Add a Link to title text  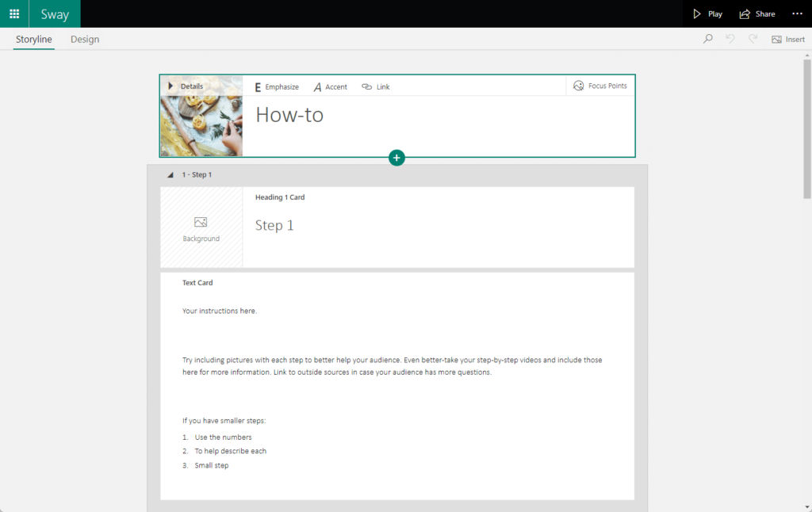pos(375,87)
